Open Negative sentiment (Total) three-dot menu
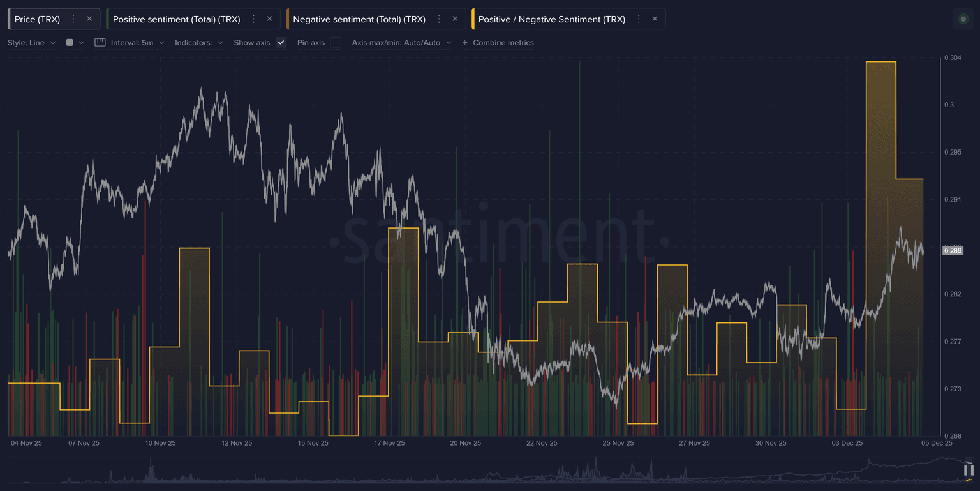The image size is (980, 491). point(439,19)
